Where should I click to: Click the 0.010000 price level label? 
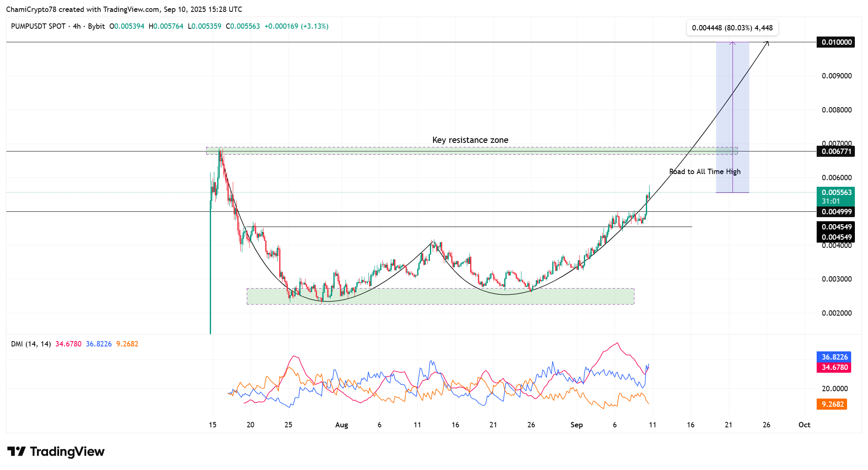point(836,42)
